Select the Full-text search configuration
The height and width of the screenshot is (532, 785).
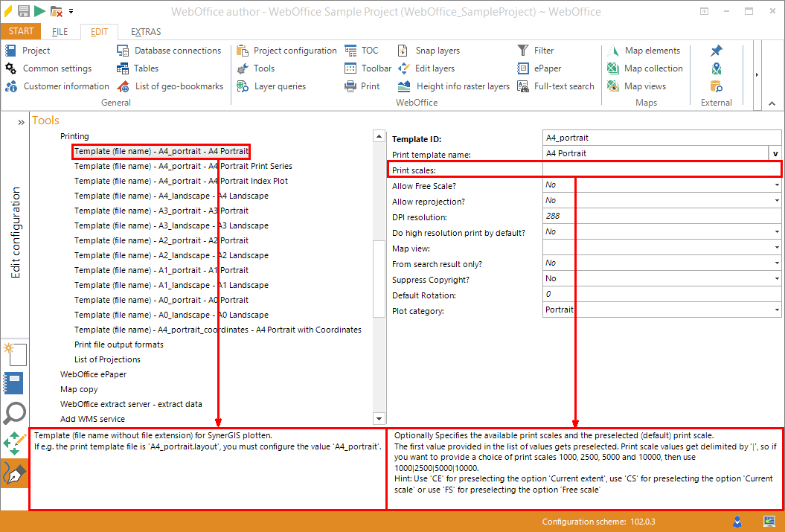563,86
